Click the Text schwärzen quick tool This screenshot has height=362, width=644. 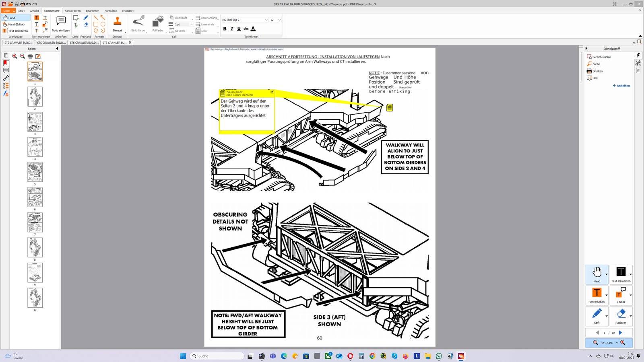(x=621, y=274)
